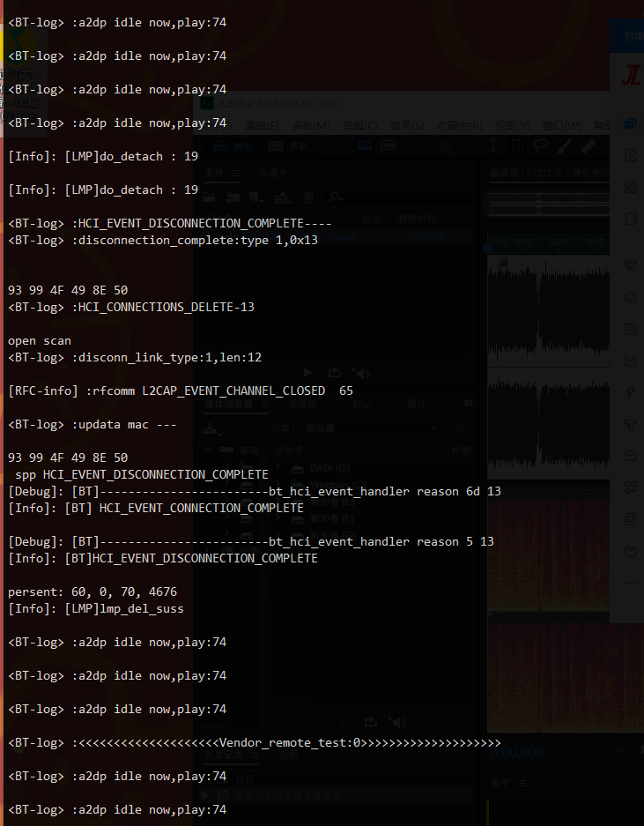
Task: Click the phone call icon in the right sidebar
Action: 630,265
